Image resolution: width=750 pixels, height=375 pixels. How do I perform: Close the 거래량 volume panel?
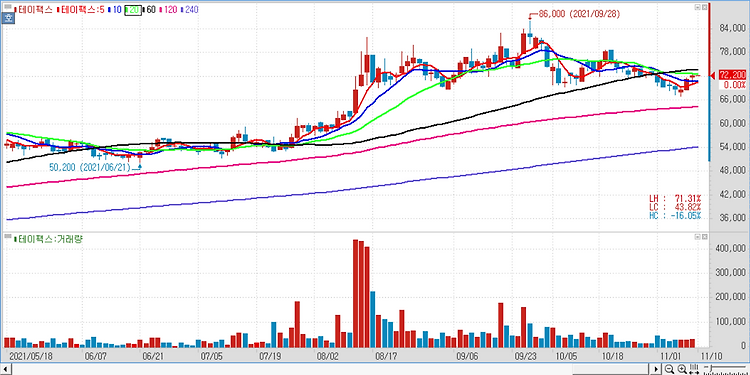[x=705, y=237]
